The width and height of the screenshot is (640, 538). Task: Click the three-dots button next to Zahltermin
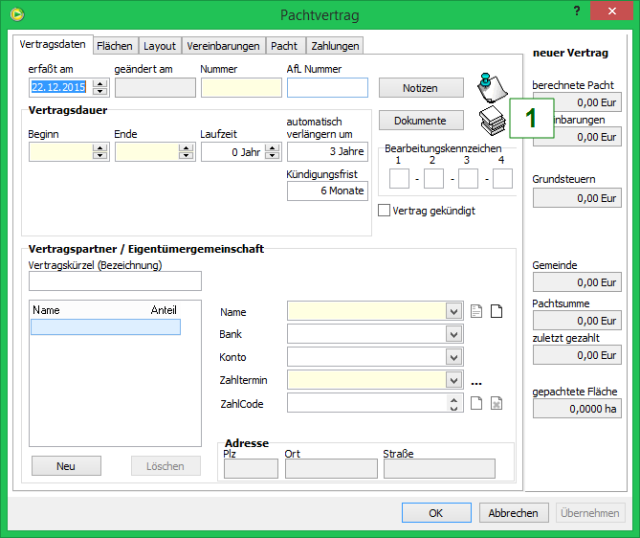coord(476,381)
